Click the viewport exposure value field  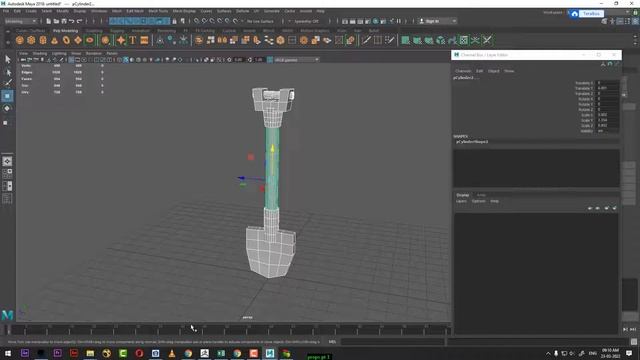(238, 60)
